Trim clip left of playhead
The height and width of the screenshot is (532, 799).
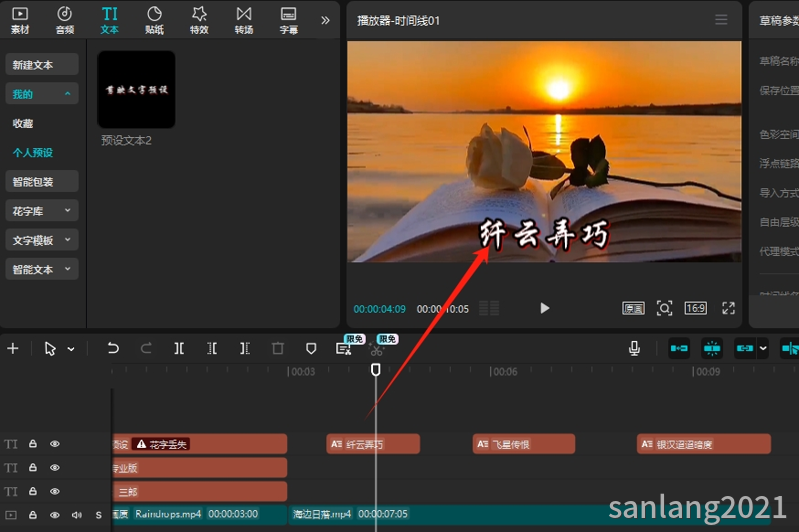point(212,349)
